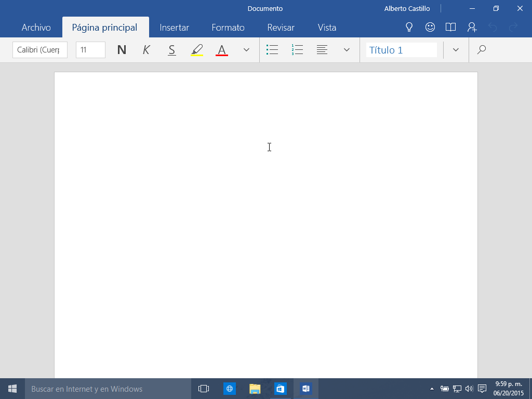This screenshot has height=399, width=532.
Task: Insert a bulleted list
Action: (272, 50)
